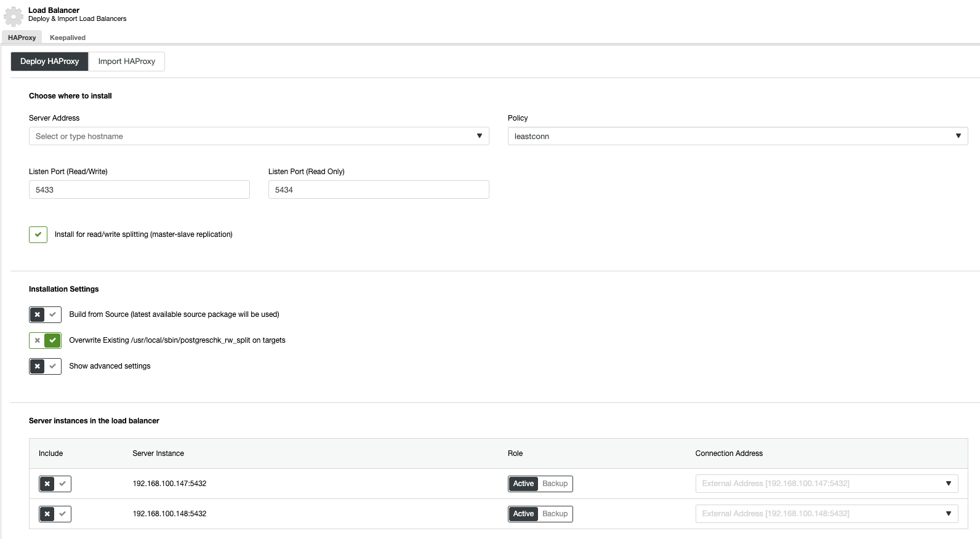Click the Build from Source label text
This screenshot has width=980, height=539.
174,314
